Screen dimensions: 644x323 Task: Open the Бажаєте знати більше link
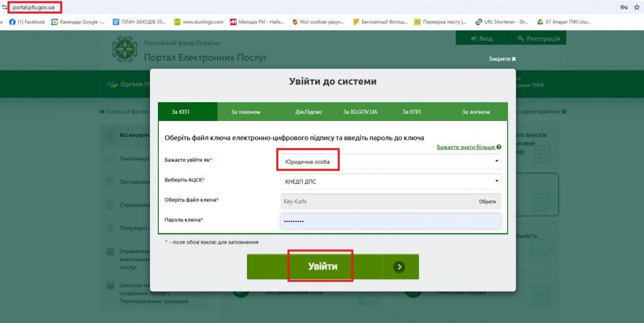(x=466, y=147)
